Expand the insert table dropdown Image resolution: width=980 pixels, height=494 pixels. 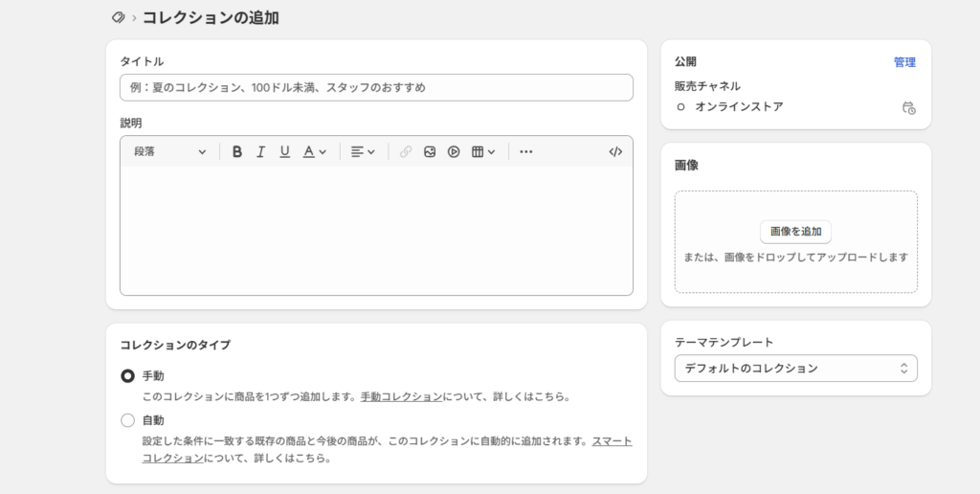pos(483,151)
